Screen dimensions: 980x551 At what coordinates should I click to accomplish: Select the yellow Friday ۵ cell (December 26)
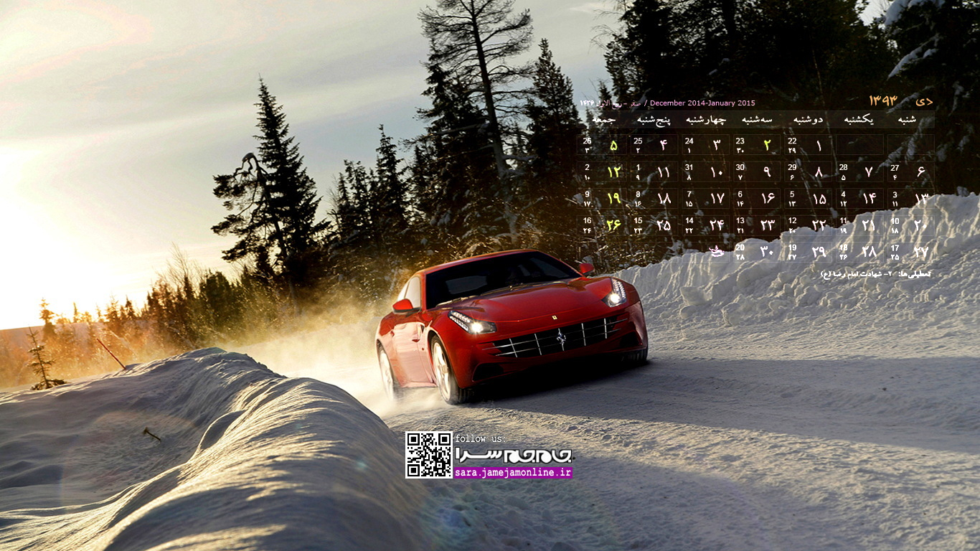coord(603,146)
